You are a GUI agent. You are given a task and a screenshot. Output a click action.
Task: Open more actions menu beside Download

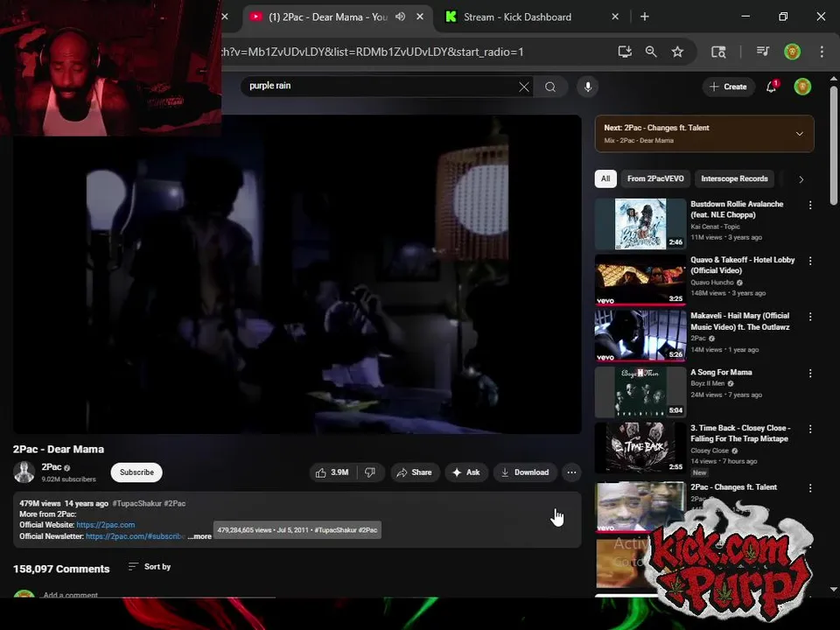[x=571, y=472]
